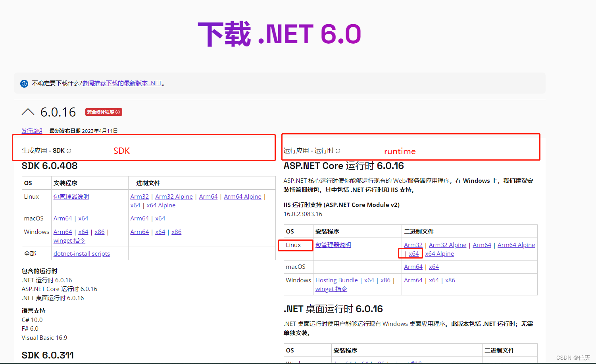Screen dimensions: 596x364
Task: Download SDK Linux Arm64 binary
Action: (208, 197)
